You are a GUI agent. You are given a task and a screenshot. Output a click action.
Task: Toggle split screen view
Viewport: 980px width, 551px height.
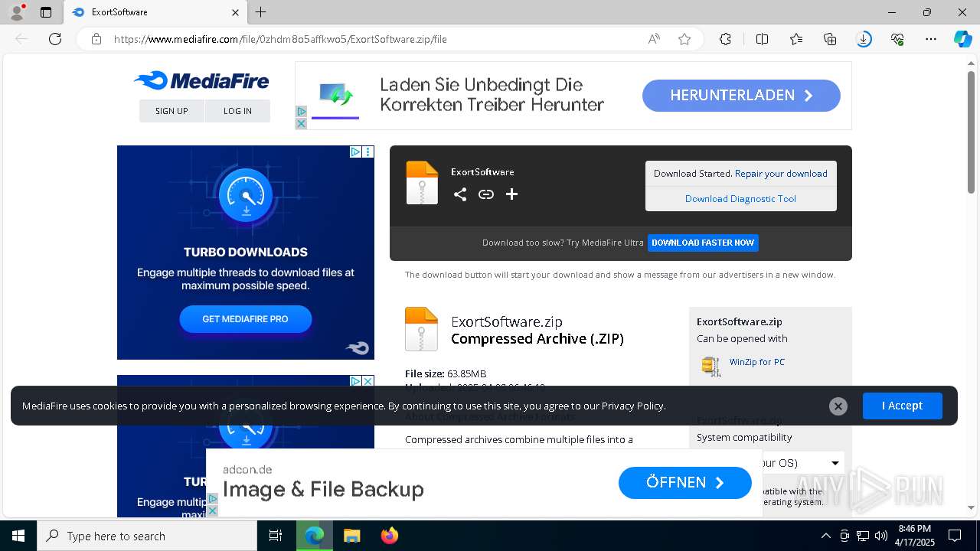coord(762,39)
